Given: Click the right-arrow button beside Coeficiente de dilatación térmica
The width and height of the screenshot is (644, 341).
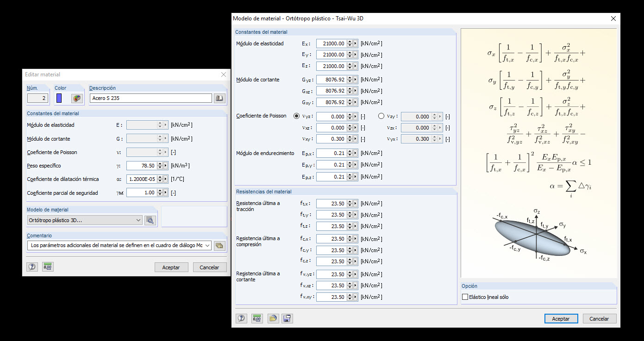Looking at the screenshot, I should [166, 179].
